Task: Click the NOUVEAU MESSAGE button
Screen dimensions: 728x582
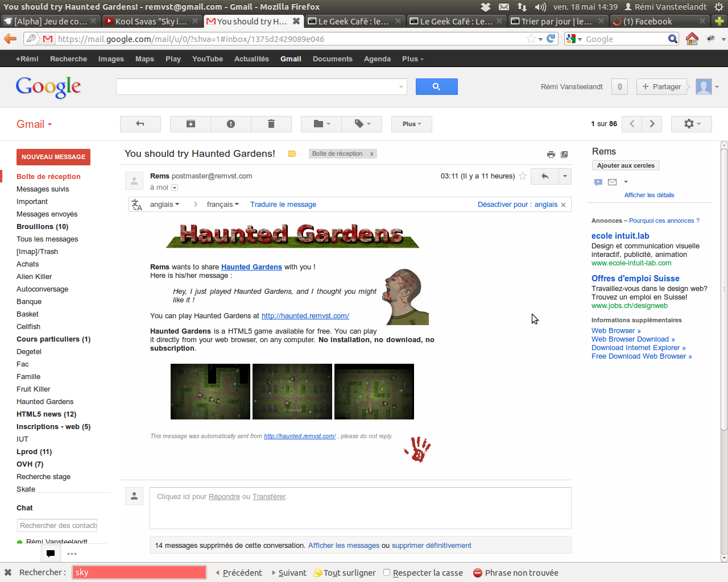Action: pyautogui.click(x=53, y=157)
